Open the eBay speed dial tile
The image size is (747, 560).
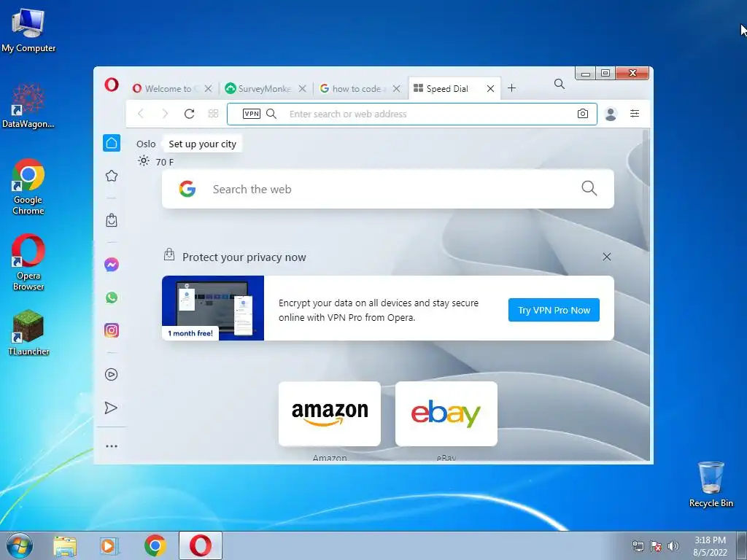446,414
